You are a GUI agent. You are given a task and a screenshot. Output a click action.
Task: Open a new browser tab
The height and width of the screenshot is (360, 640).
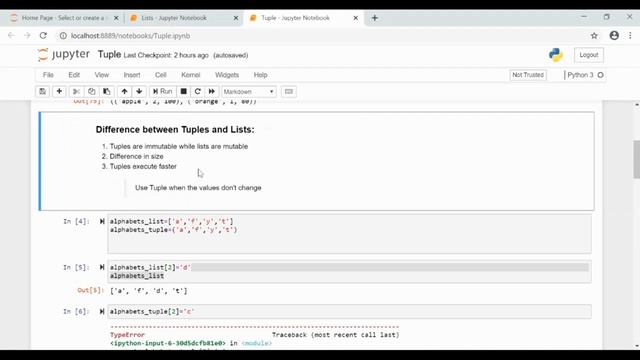(x=375, y=18)
